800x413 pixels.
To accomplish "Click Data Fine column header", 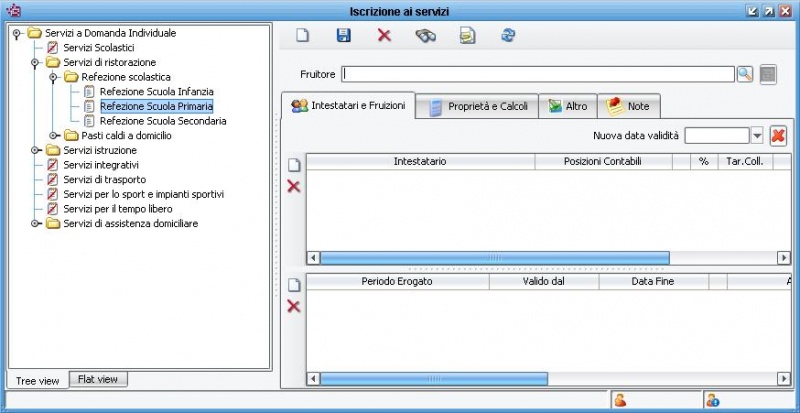I will coord(653,281).
